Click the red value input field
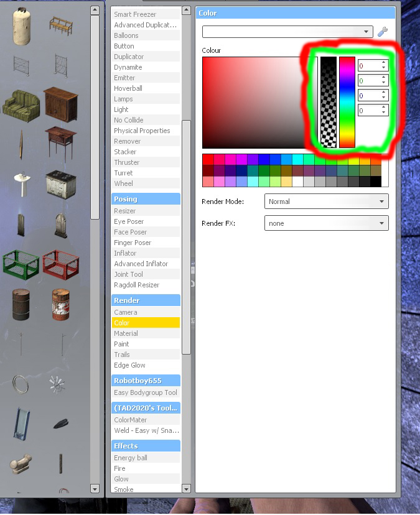Image resolution: width=420 pixels, height=515 pixels. click(x=370, y=65)
